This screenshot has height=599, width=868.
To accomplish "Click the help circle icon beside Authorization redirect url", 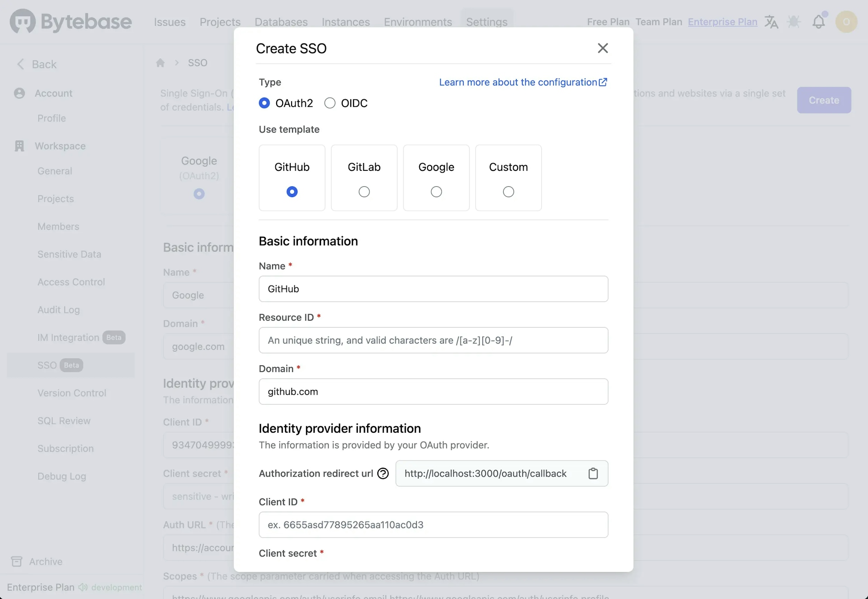I will pyautogui.click(x=382, y=473).
